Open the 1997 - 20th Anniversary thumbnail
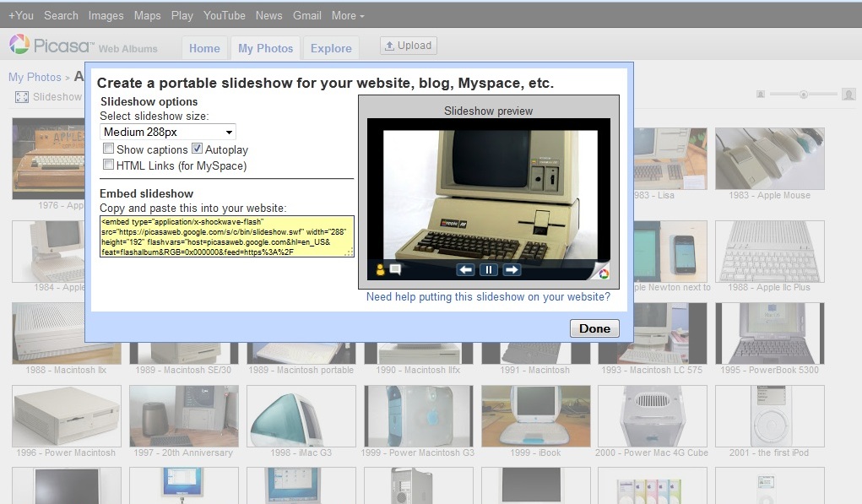862x504 pixels. coord(184,416)
